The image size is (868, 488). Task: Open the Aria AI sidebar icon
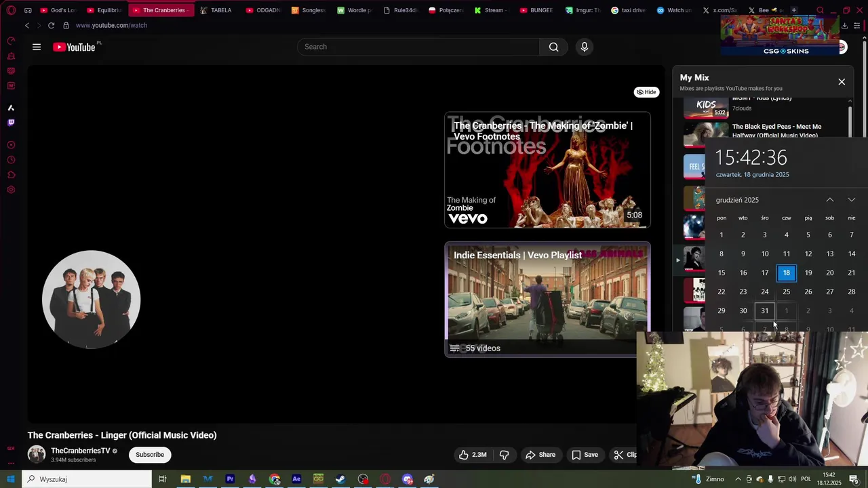pyautogui.click(x=11, y=108)
